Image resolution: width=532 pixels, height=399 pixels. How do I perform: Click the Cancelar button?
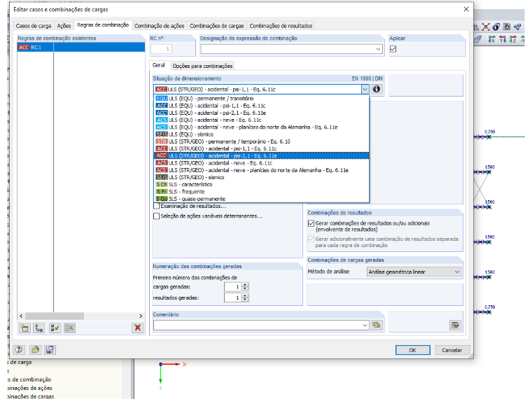(451, 350)
